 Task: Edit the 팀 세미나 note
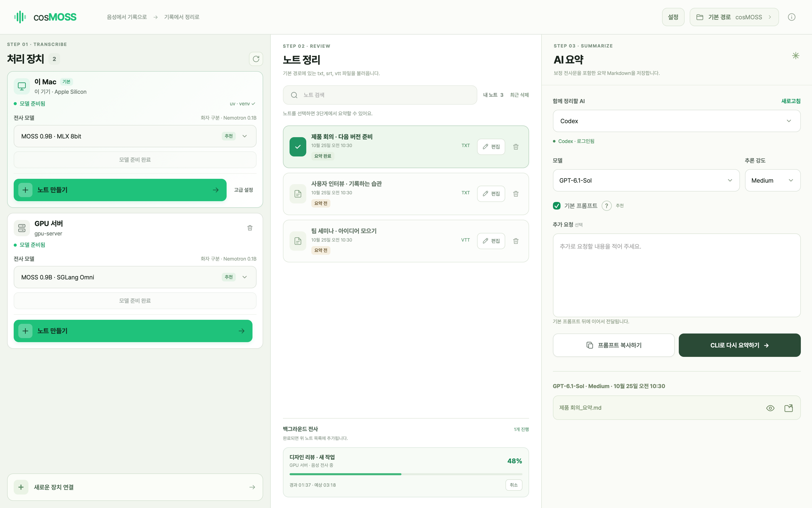click(491, 241)
